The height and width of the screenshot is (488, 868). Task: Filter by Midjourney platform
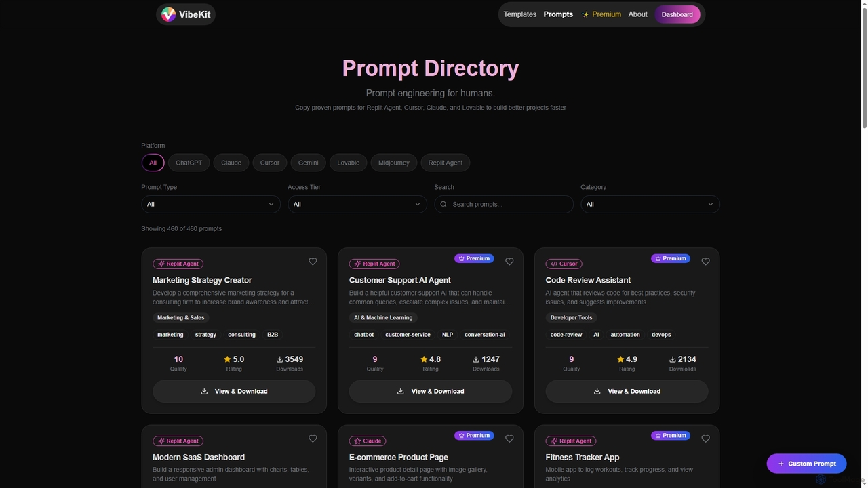(394, 163)
